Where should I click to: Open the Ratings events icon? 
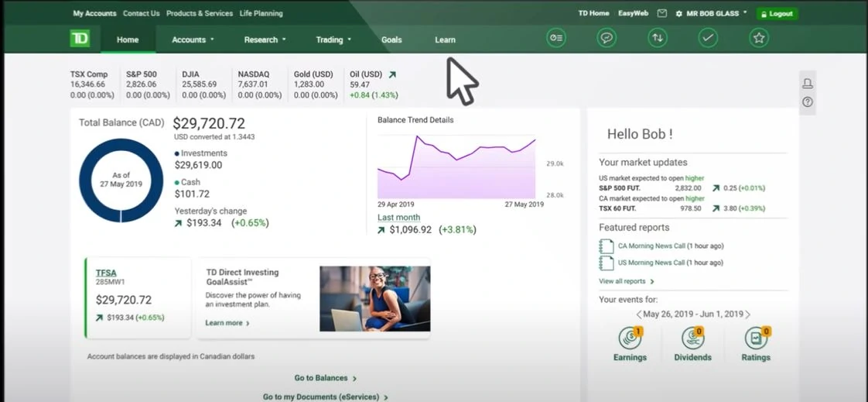pos(756,338)
